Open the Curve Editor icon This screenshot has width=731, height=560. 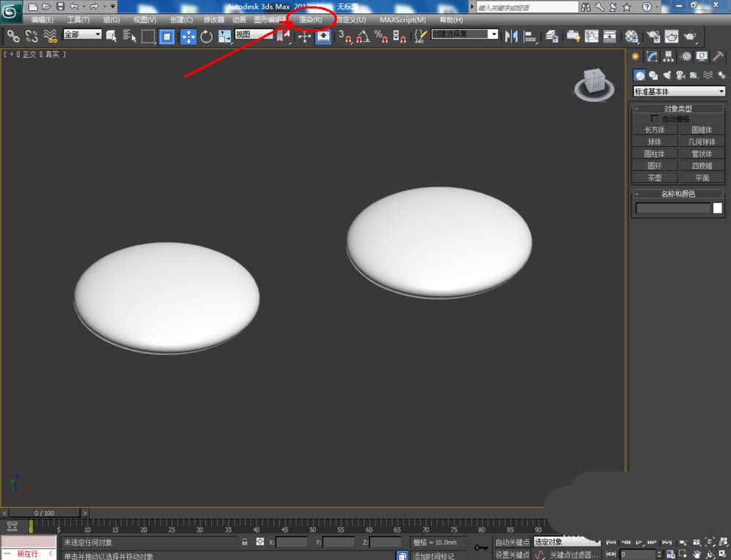pyautogui.click(x=591, y=36)
